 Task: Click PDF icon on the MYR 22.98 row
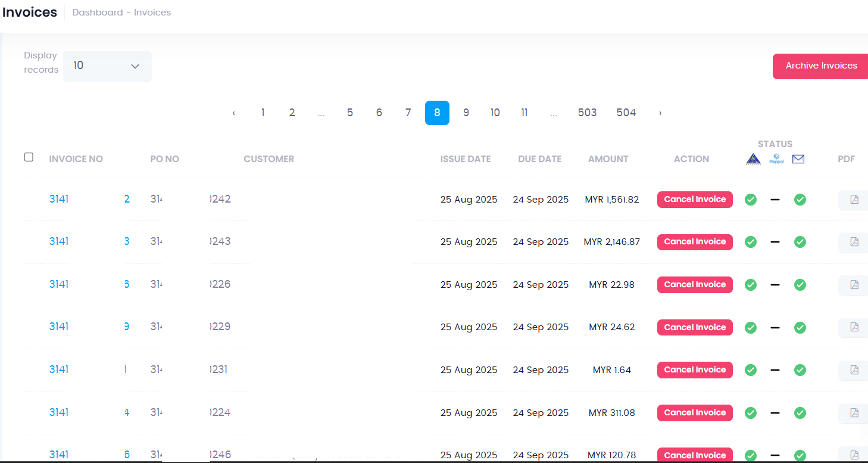point(854,285)
